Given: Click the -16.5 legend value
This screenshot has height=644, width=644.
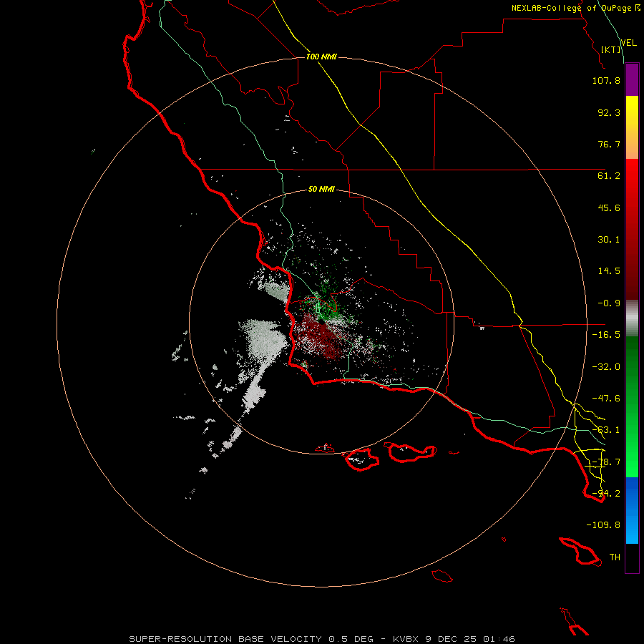Looking at the screenshot, I should tap(606, 335).
